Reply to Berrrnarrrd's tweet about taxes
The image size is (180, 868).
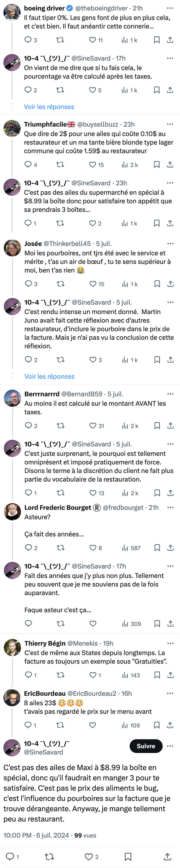[x=31, y=426]
